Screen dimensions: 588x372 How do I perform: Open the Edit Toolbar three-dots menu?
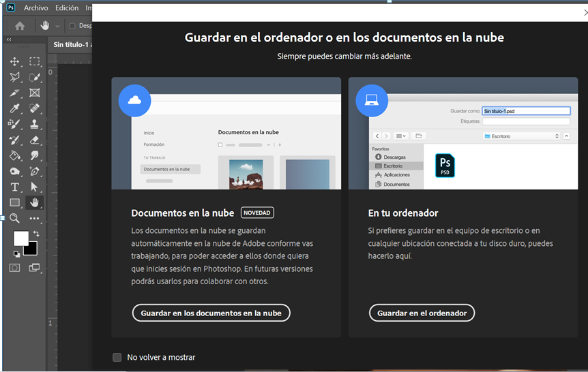pos(35,218)
